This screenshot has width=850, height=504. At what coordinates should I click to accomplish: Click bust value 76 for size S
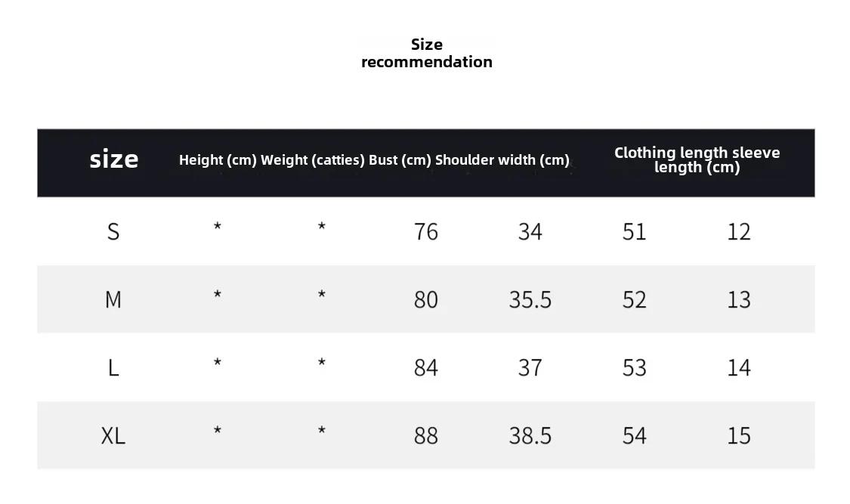[425, 232]
